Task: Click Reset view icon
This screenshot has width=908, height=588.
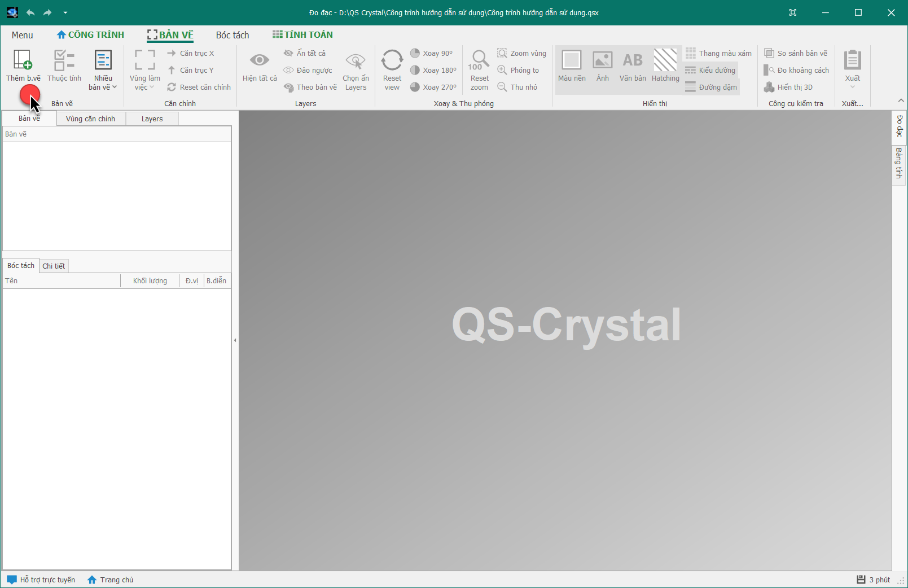Action: (392, 60)
